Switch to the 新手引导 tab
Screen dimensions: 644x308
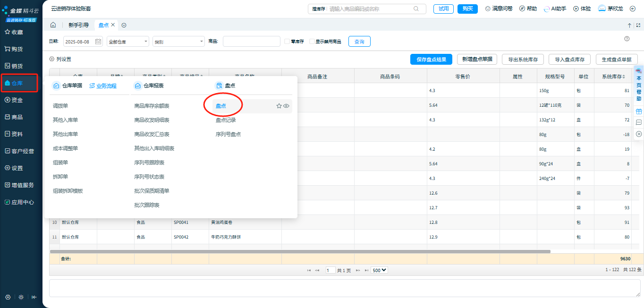[x=78, y=25]
